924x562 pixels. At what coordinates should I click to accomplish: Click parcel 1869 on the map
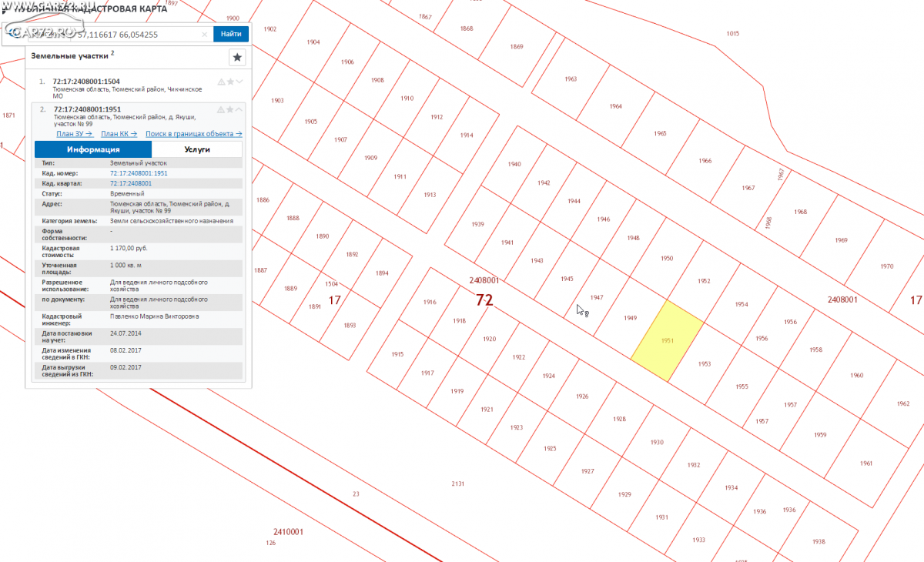pos(516,47)
